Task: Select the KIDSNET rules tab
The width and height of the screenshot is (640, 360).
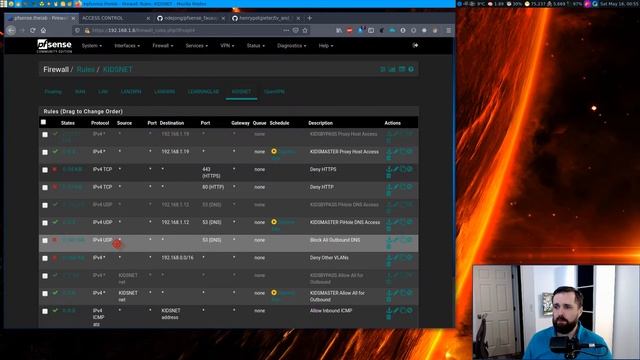Action: pyautogui.click(x=241, y=92)
